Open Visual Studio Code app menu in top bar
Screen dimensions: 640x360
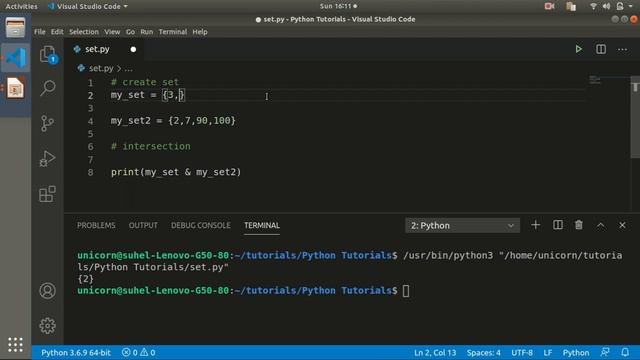tap(87, 6)
